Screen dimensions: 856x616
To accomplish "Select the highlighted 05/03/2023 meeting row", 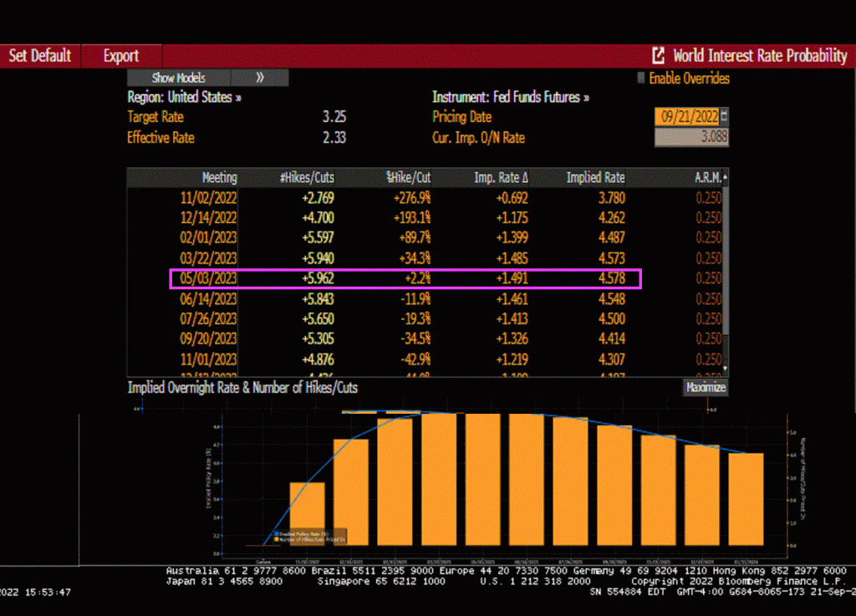I will click(x=405, y=279).
